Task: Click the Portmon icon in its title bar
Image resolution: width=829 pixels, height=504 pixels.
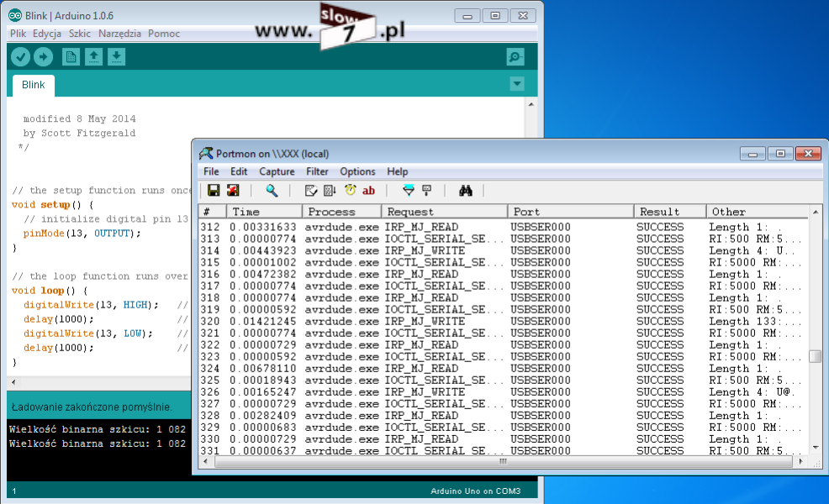Action: tap(206, 154)
